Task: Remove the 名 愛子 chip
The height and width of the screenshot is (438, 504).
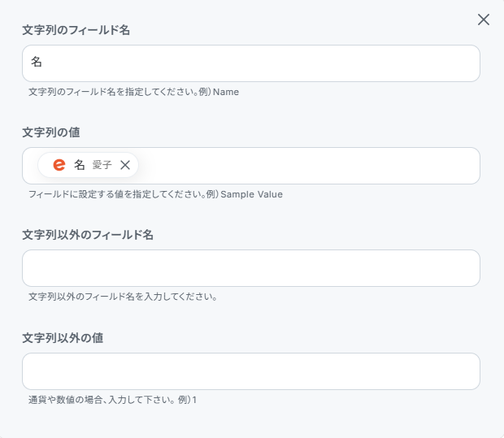Action: tap(125, 165)
